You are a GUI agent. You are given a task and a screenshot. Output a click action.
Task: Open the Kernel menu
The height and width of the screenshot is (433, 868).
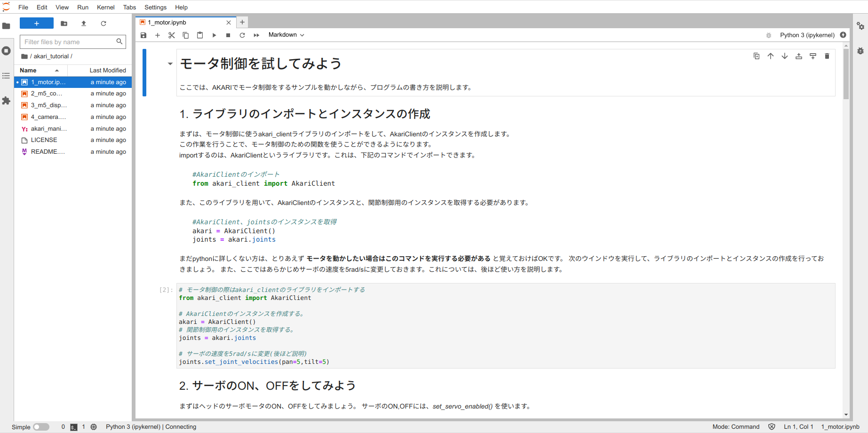click(x=105, y=7)
